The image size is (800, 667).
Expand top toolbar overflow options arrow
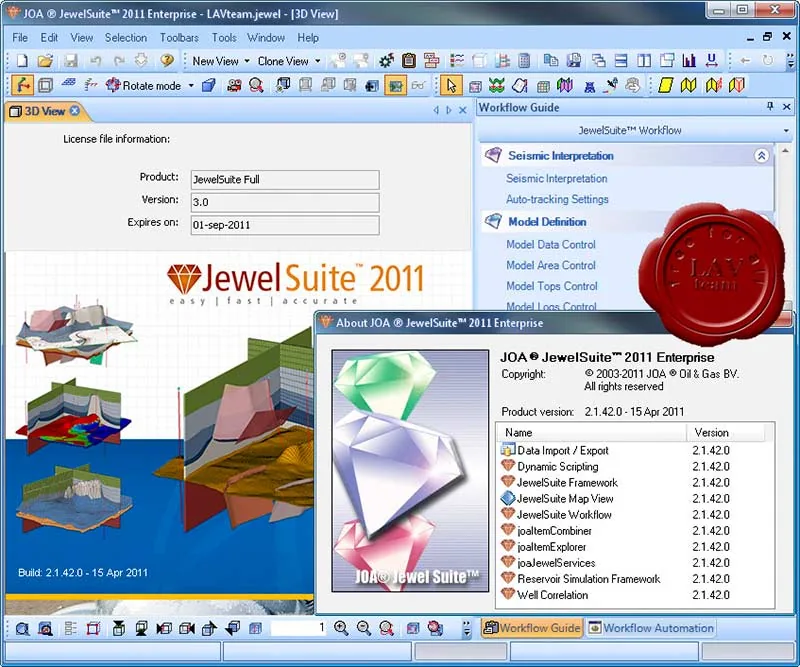pyautogui.click(x=791, y=61)
